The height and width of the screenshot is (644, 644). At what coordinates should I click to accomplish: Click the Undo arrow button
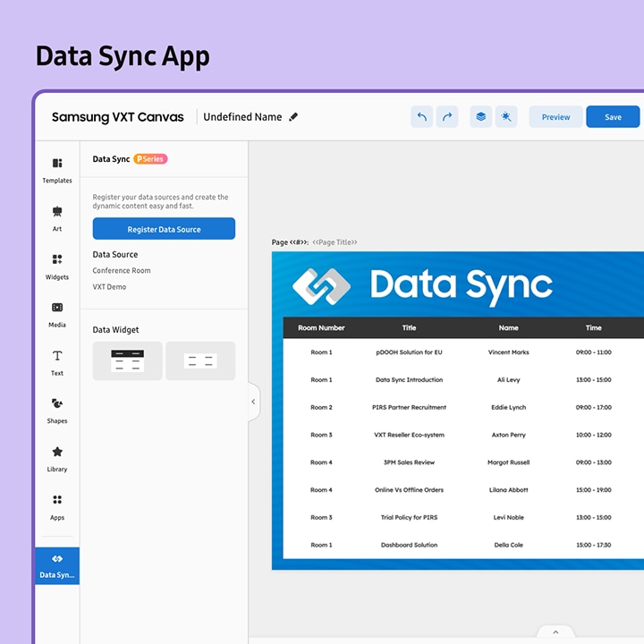coord(422,117)
